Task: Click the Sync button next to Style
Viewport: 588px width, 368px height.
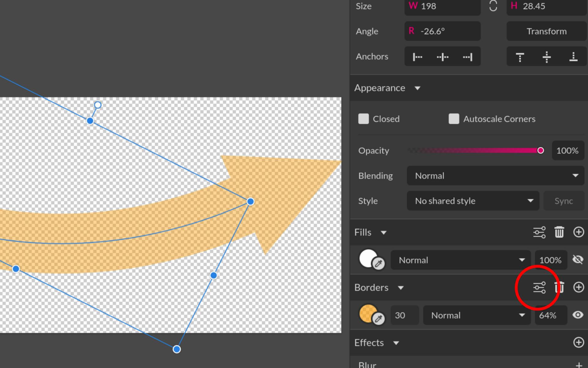Action: coord(563,201)
